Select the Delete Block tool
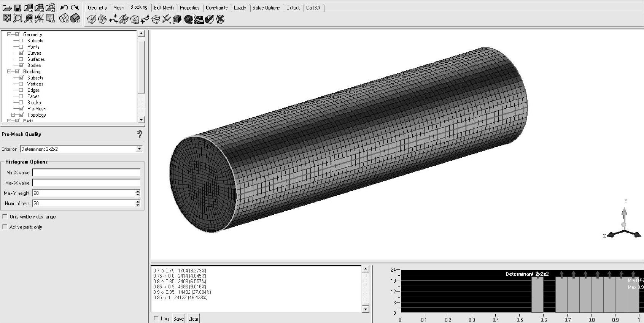 [x=220, y=19]
